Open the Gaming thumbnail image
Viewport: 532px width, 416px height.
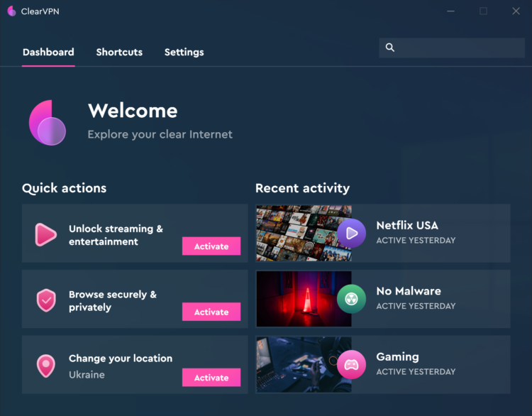click(304, 365)
